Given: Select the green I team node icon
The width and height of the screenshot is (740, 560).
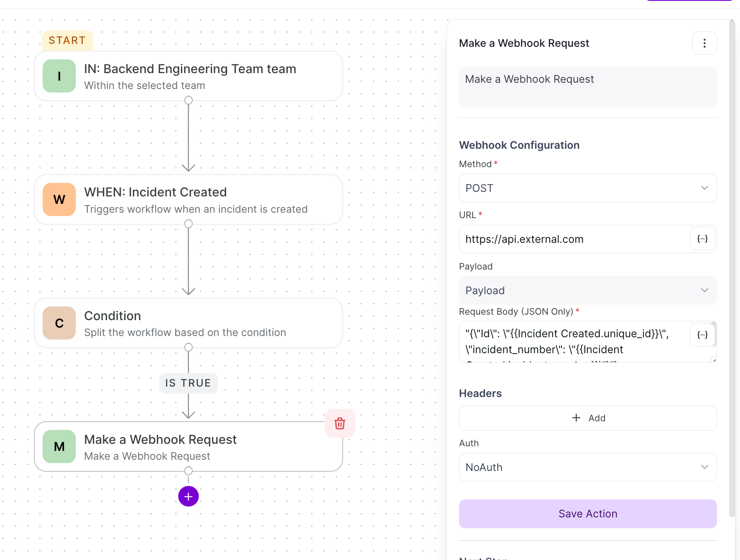Looking at the screenshot, I should (59, 76).
